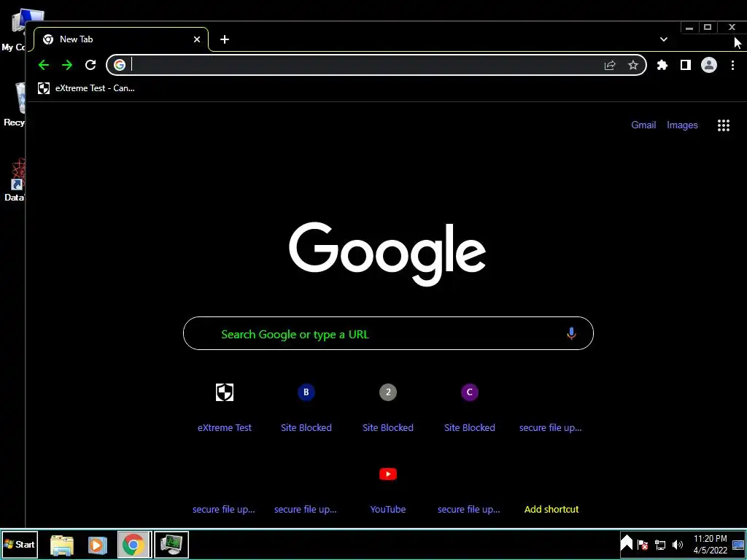Open the Site Blocked shortcut with 2 icon
Screen dimensions: 747x560
(388, 392)
